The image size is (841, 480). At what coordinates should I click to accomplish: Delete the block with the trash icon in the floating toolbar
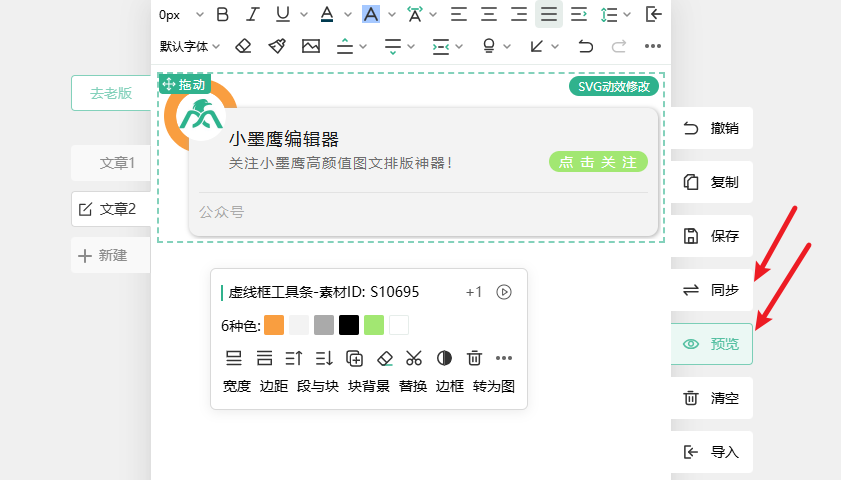point(475,358)
